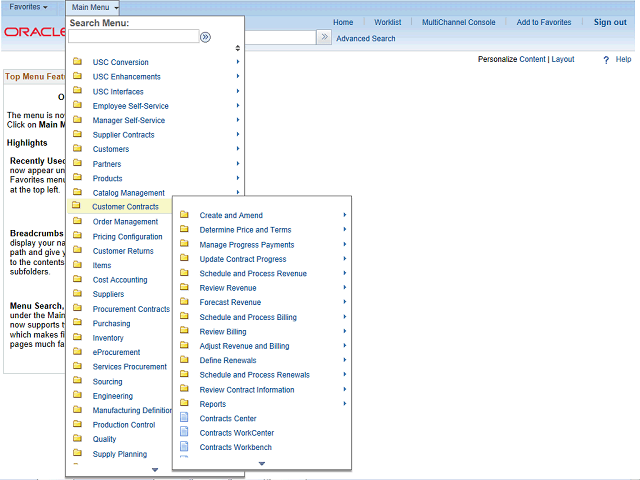Select Cost Accounting menu item
The width and height of the screenshot is (640, 480).
120,280
